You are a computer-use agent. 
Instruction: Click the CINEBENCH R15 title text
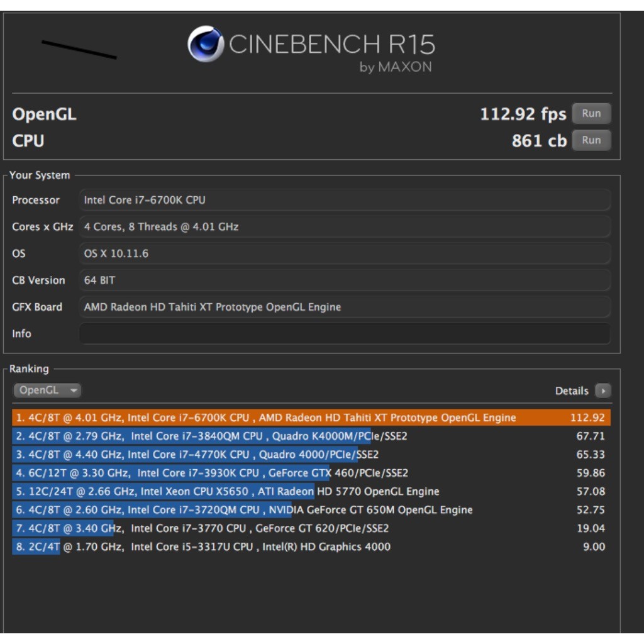click(332, 44)
